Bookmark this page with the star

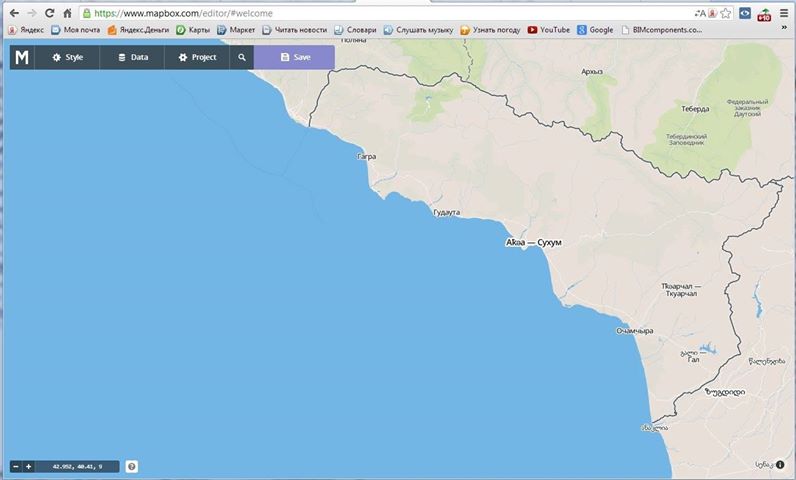pyautogui.click(x=726, y=13)
